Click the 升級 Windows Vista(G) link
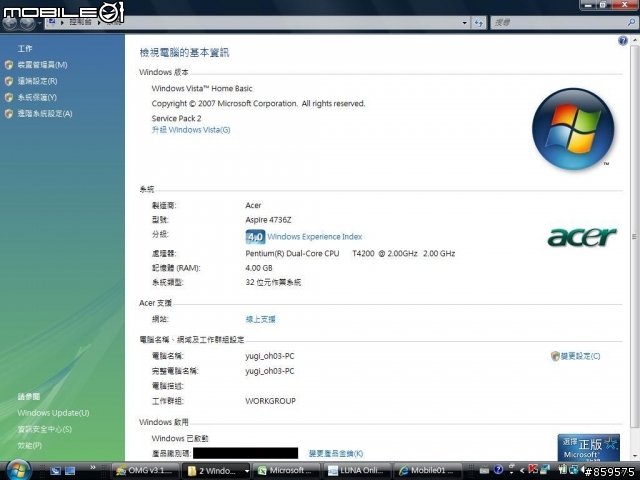The image size is (640, 480). click(x=191, y=130)
